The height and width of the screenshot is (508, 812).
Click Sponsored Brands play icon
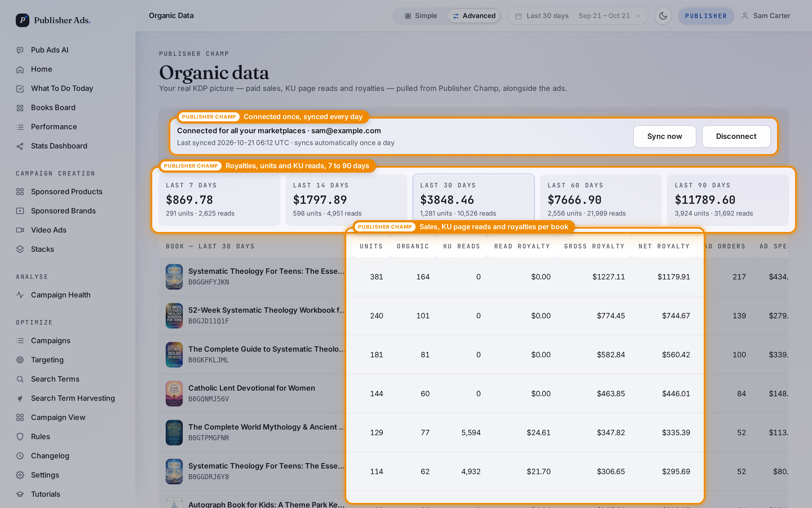pyautogui.click(x=20, y=211)
